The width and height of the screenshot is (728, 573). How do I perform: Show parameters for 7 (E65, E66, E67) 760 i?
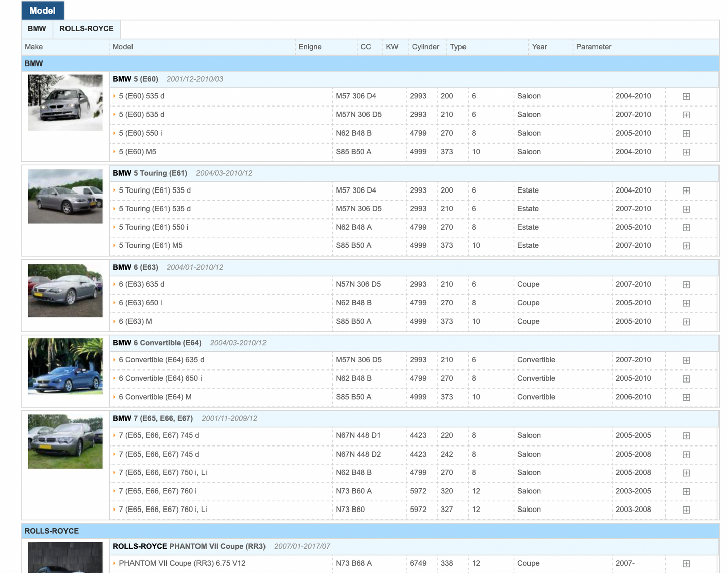click(686, 491)
